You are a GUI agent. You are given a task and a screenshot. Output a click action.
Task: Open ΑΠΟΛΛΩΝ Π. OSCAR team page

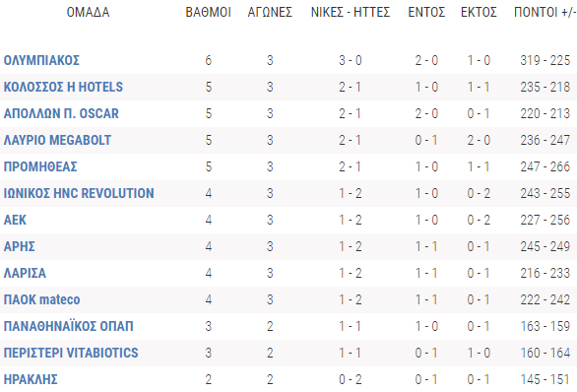tap(61, 113)
